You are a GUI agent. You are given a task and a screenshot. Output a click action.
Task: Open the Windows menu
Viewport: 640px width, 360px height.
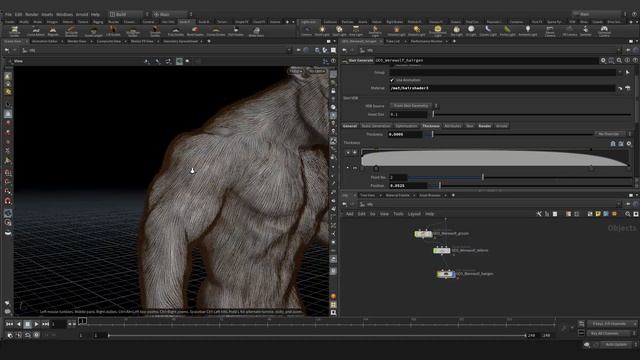tap(64, 14)
